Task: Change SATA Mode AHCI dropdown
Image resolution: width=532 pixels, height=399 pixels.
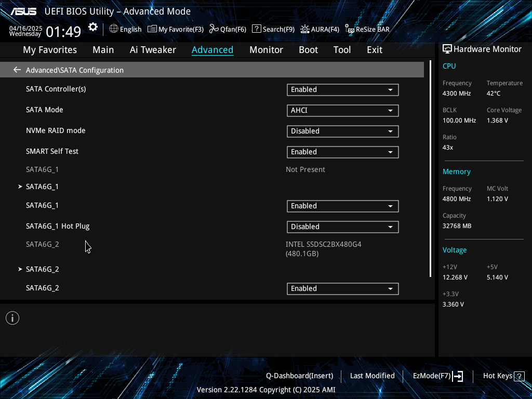Action: pos(343,110)
